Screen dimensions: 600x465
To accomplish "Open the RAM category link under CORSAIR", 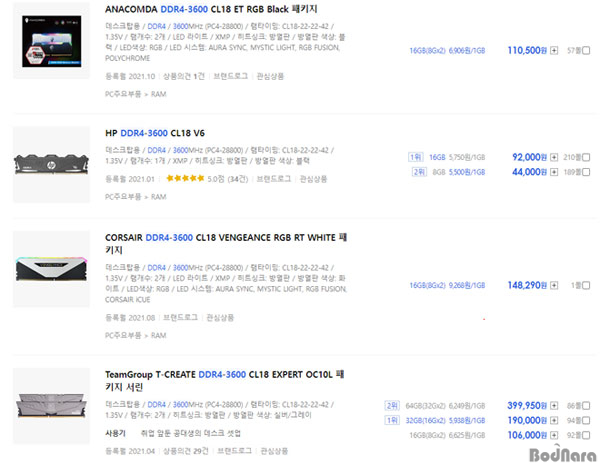I will 158,336.
